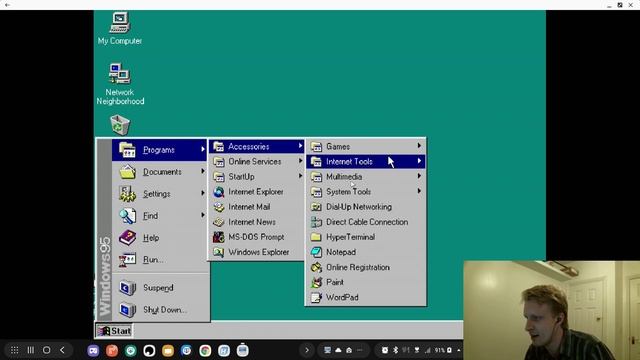This screenshot has height=360, width=640.
Task: Open the Android app drawer grid icon
Action: (x=15, y=350)
